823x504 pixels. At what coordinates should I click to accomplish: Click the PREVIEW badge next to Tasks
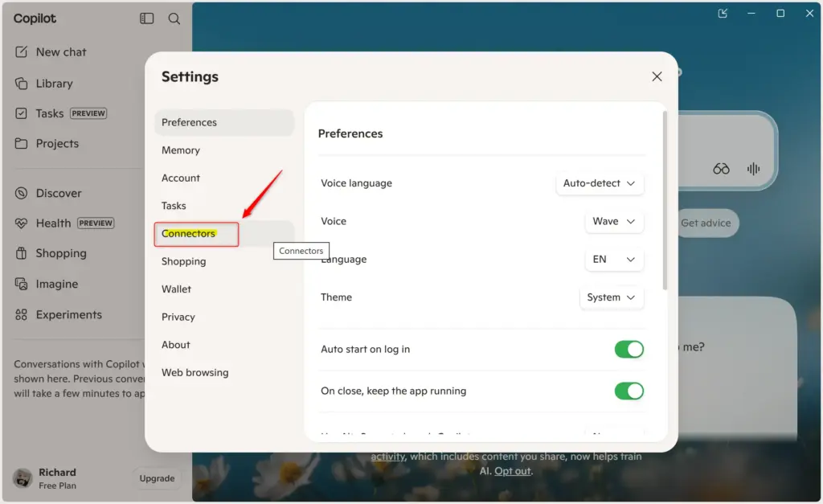pyautogui.click(x=88, y=113)
